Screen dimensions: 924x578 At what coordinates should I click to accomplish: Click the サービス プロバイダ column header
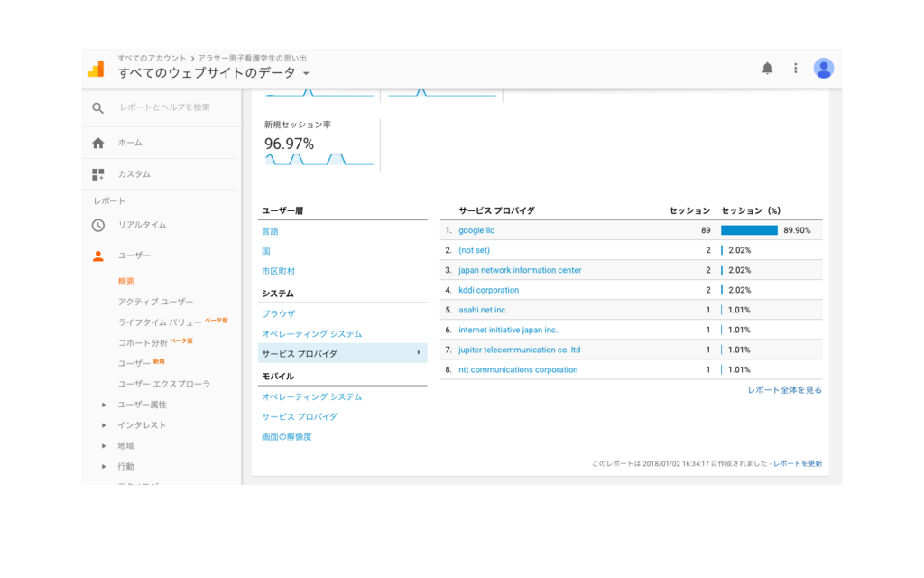[x=497, y=210]
